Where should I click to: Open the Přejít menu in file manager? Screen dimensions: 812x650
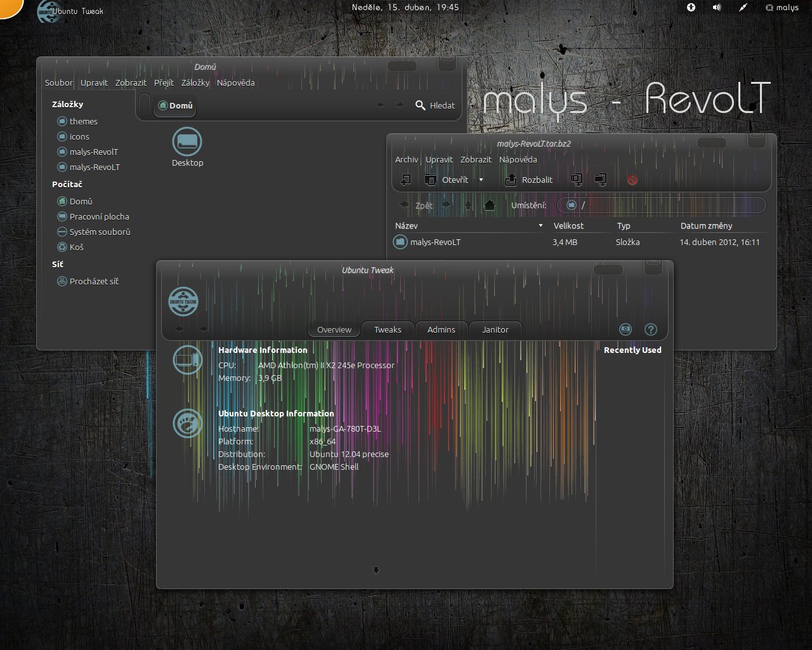click(x=164, y=83)
